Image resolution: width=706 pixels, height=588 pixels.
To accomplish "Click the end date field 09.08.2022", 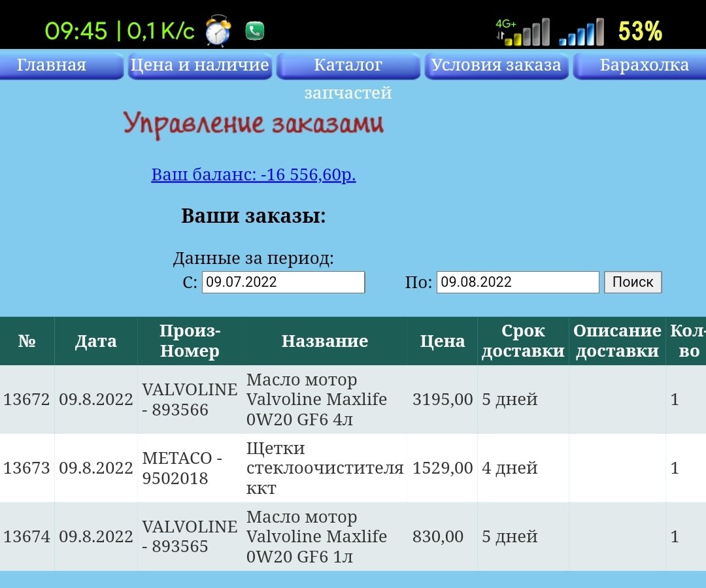I will pos(518,282).
